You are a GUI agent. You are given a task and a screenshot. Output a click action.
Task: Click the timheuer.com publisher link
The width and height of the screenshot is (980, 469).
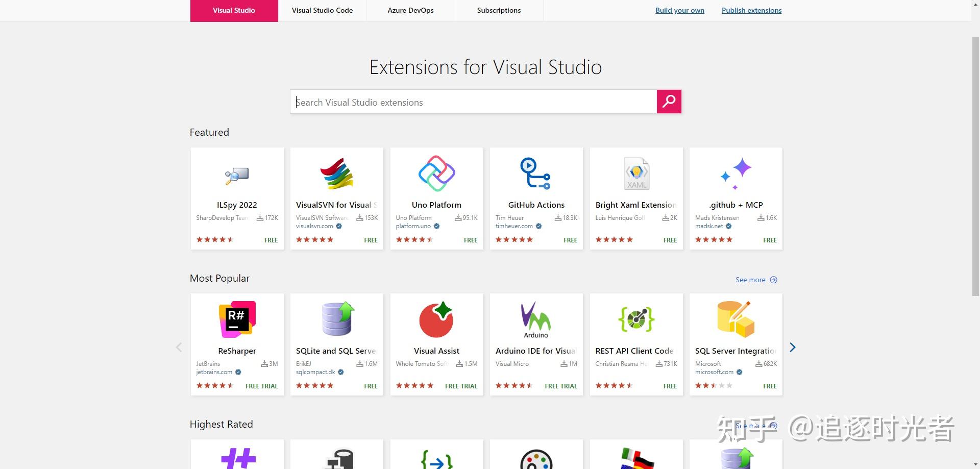(x=514, y=226)
